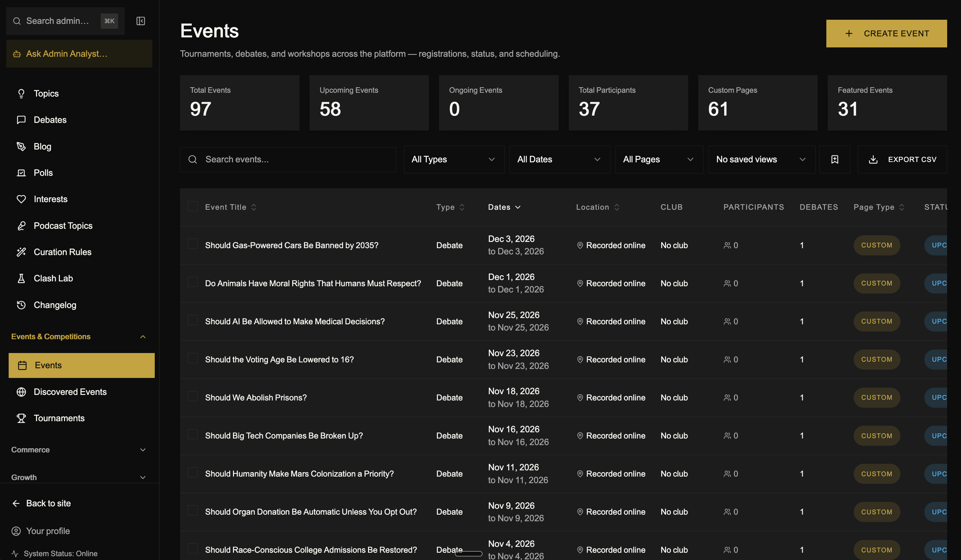Click location pin for Should We Abolish Prisons?
Image resolution: width=961 pixels, height=560 pixels.
coord(580,398)
